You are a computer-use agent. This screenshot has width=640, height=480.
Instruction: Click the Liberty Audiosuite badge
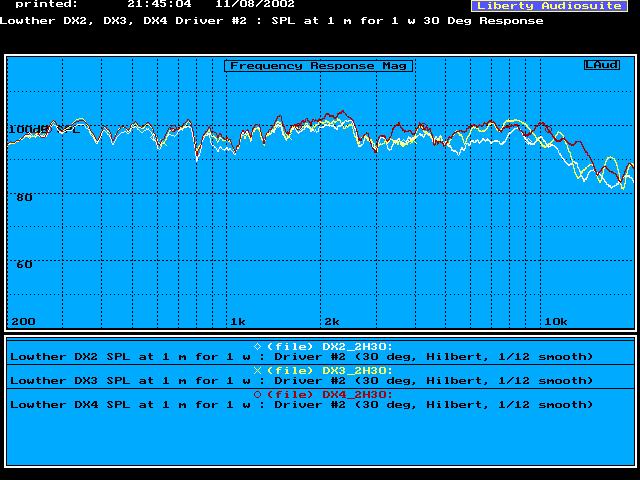pyautogui.click(x=549, y=6)
